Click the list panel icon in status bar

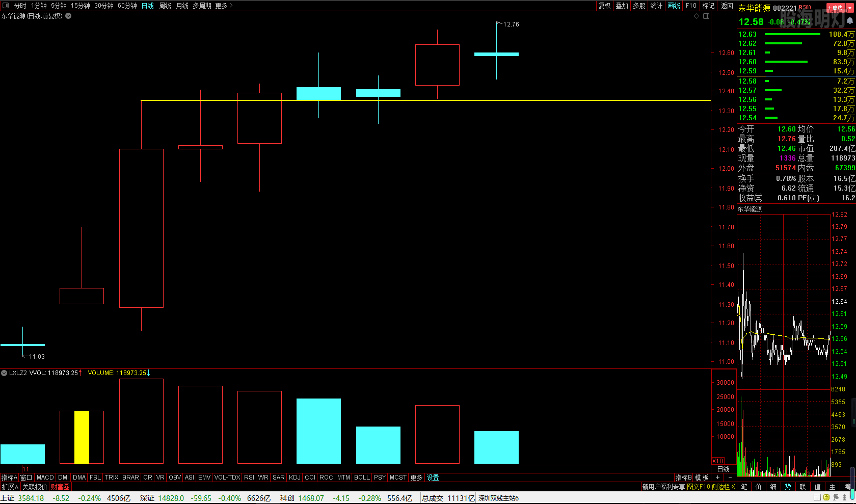[817, 497]
